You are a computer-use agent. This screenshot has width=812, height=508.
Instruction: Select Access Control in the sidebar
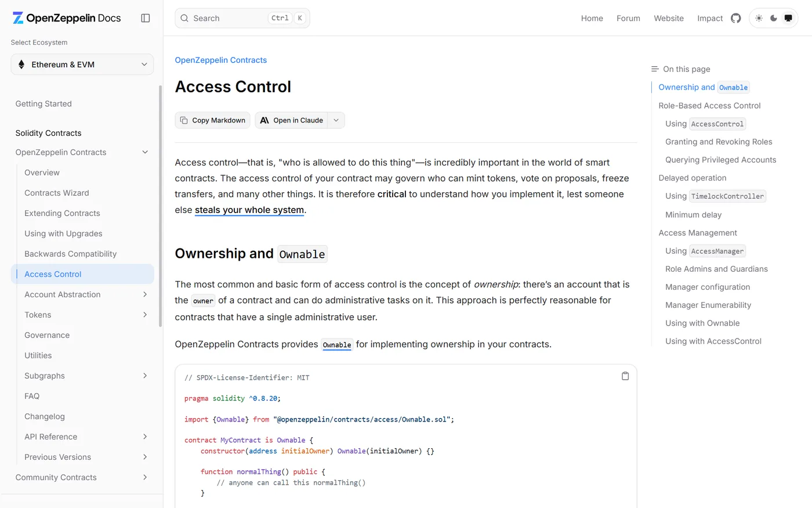tap(82, 274)
